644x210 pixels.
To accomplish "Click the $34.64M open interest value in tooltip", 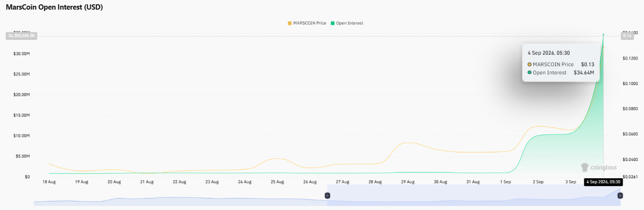I will coord(584,73).
